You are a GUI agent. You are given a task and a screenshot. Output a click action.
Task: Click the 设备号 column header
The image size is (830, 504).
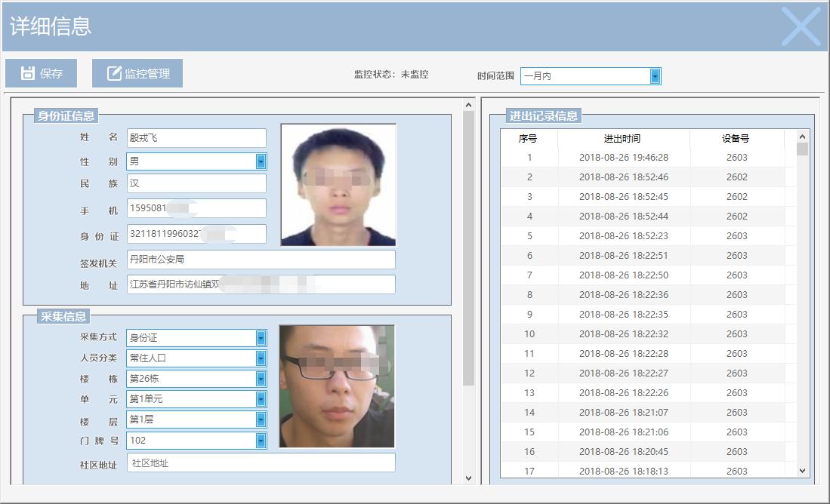click(x=736, y=139)
